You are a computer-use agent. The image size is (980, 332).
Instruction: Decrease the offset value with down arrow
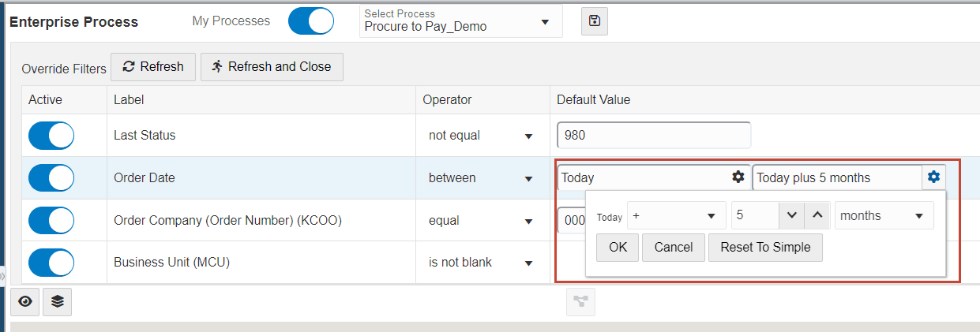[792, 215]
